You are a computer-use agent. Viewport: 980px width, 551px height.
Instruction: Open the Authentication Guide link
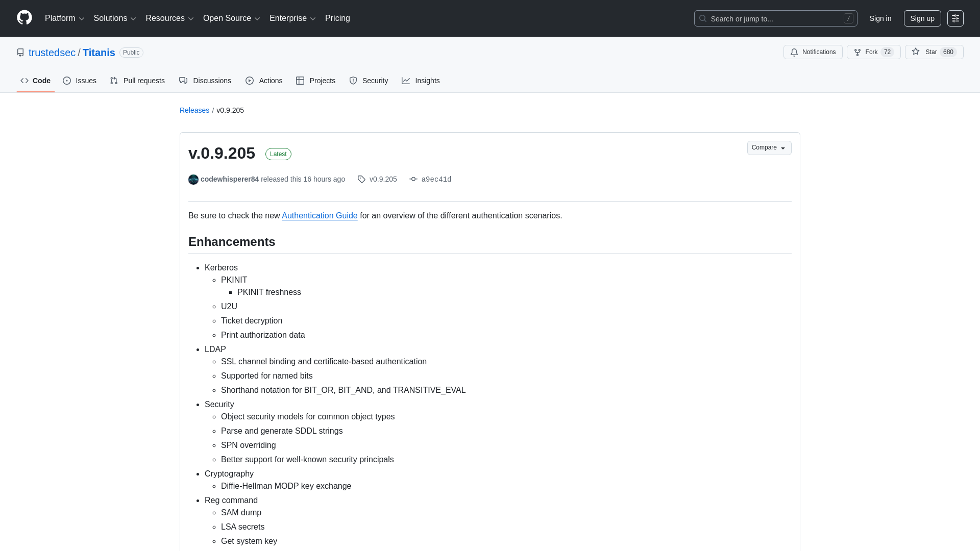(320, 215)
